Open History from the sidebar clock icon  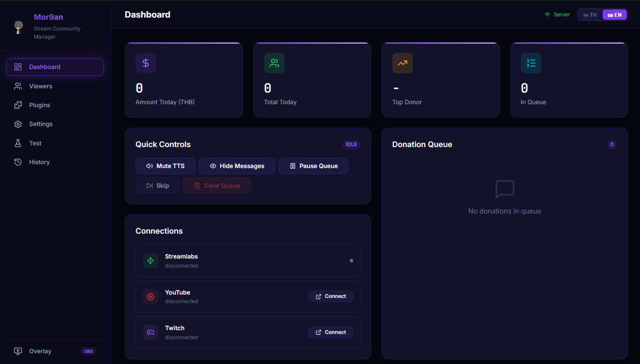tap(39, 162)
